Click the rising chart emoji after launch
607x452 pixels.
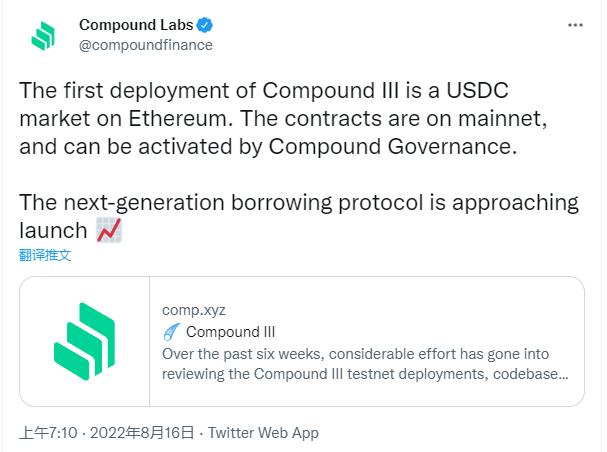[109, 231]
